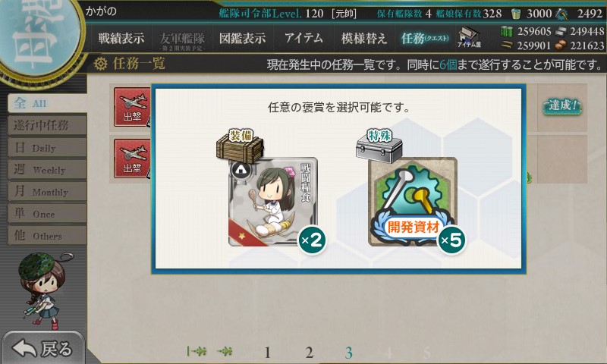Image resolution: width=607 pixels, height=364 pixels.
Task: Filter quests by 日 Daily tab
Action: 47,148
